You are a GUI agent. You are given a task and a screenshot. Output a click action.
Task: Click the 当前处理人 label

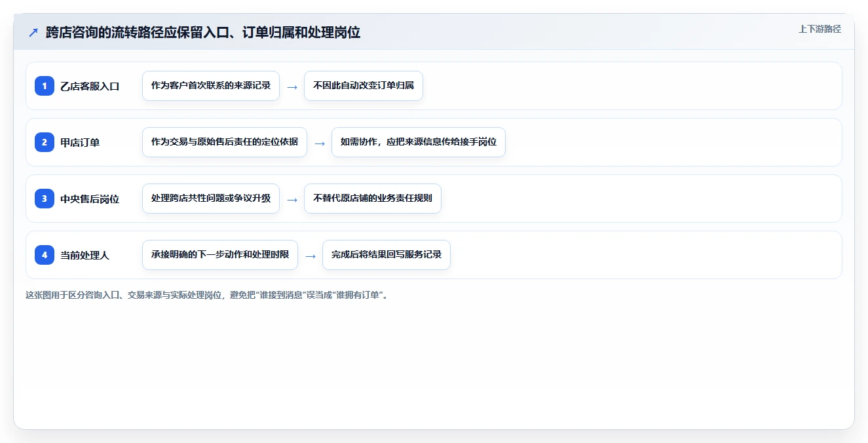tap(85, 255)
